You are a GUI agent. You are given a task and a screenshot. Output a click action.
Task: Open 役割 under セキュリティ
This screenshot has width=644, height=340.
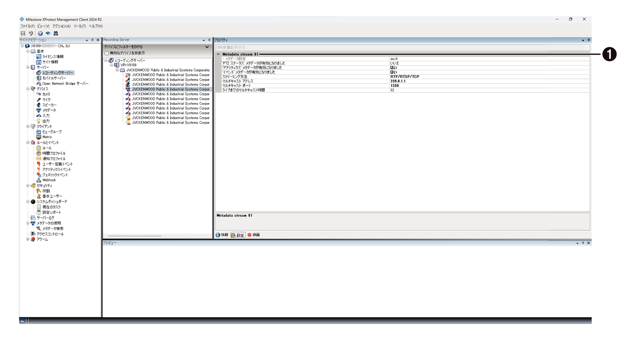(46, 191)
